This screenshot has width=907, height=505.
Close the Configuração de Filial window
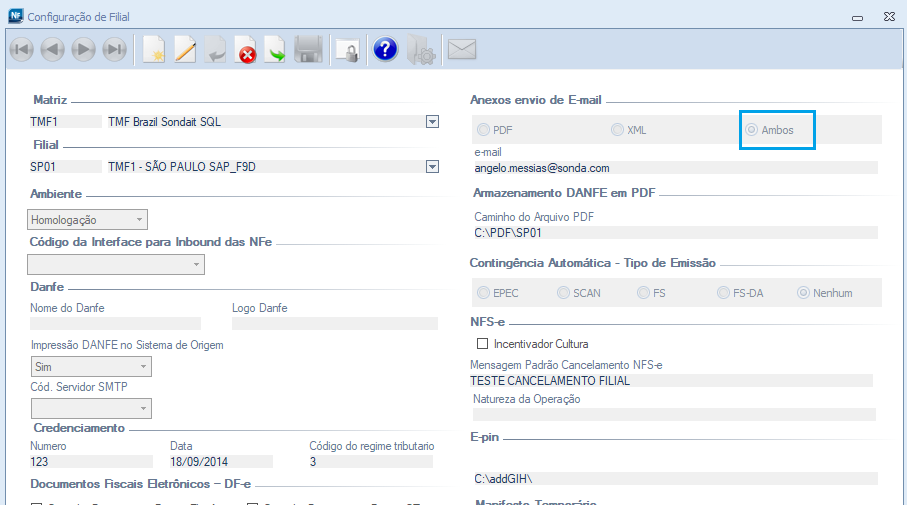pos(890,17)
